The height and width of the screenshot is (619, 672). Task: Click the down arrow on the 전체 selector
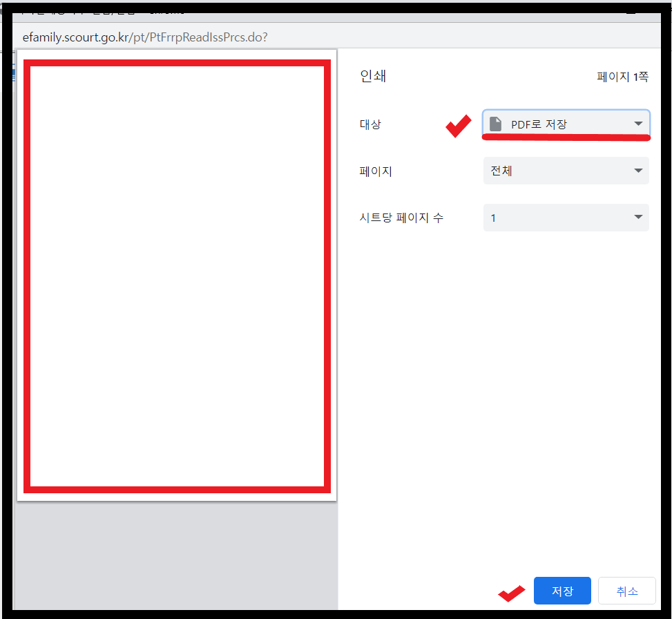pos(639,171)
